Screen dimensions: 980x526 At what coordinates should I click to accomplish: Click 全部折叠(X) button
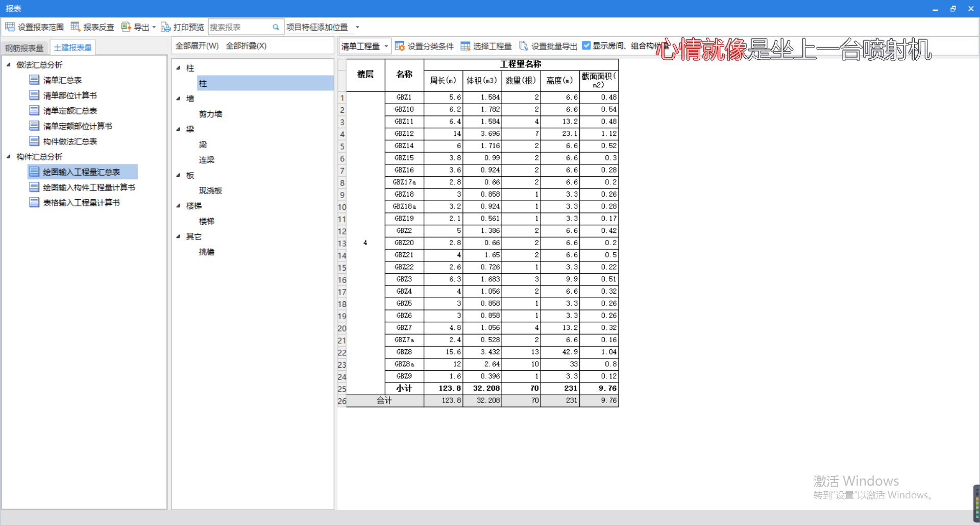coord(246,46)
